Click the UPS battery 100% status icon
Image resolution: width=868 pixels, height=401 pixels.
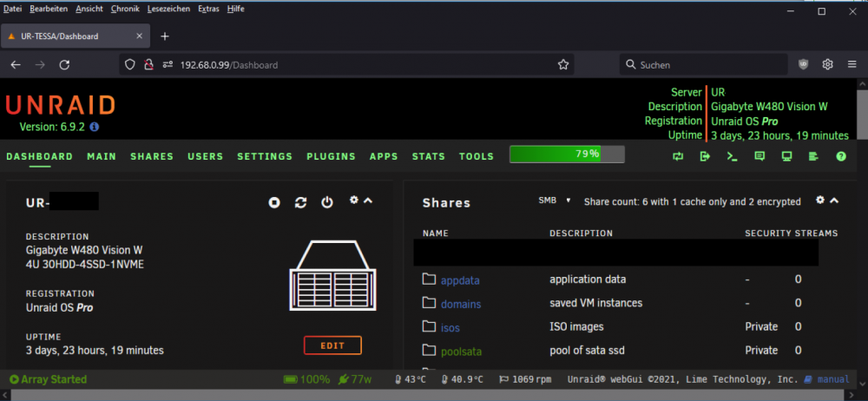[291, 379]
